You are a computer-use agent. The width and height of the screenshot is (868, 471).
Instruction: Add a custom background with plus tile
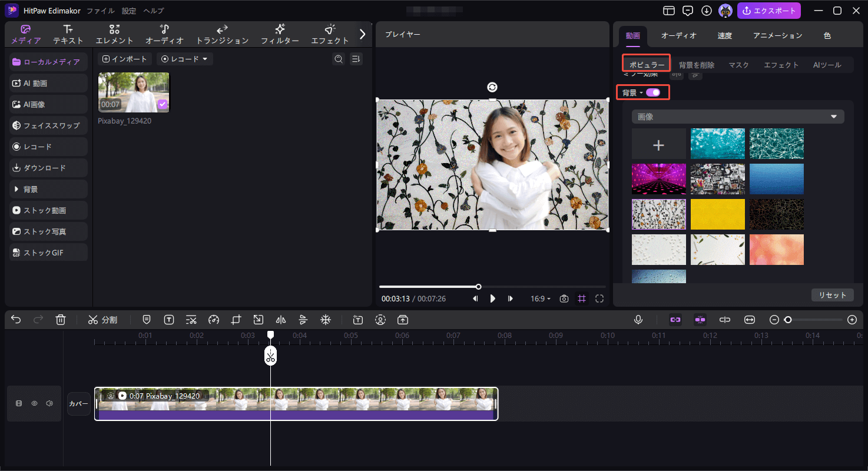pos(659,144)
